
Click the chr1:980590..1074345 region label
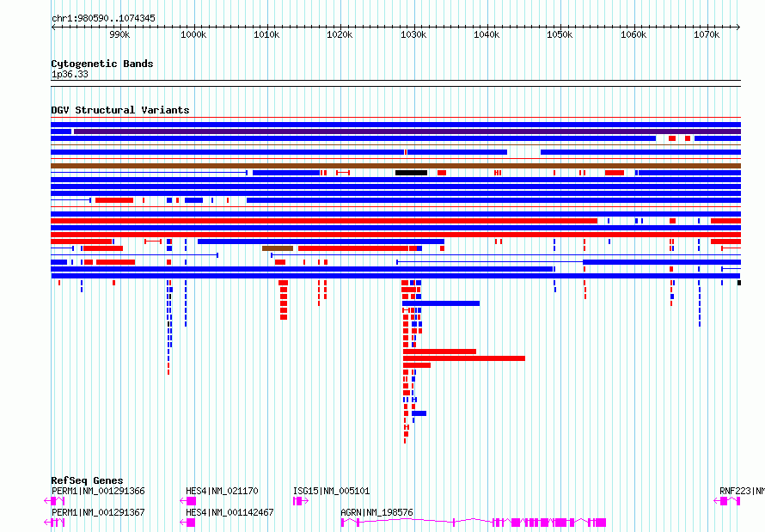(103, 18)
